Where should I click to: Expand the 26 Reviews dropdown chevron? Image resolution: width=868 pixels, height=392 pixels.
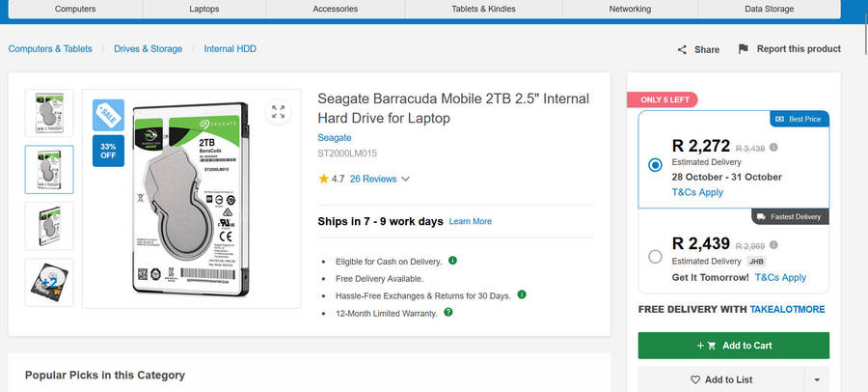pyautogui.click(x=405, y=179)
